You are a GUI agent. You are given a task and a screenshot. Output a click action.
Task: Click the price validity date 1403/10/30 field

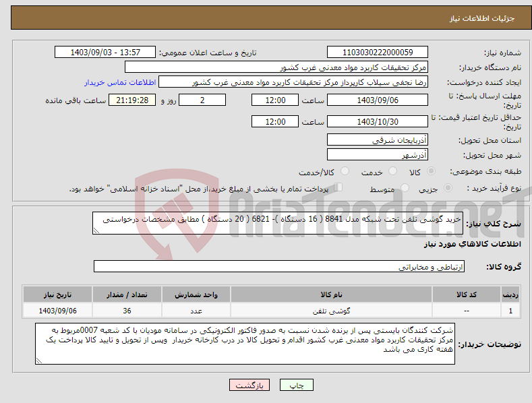(378, 121)
